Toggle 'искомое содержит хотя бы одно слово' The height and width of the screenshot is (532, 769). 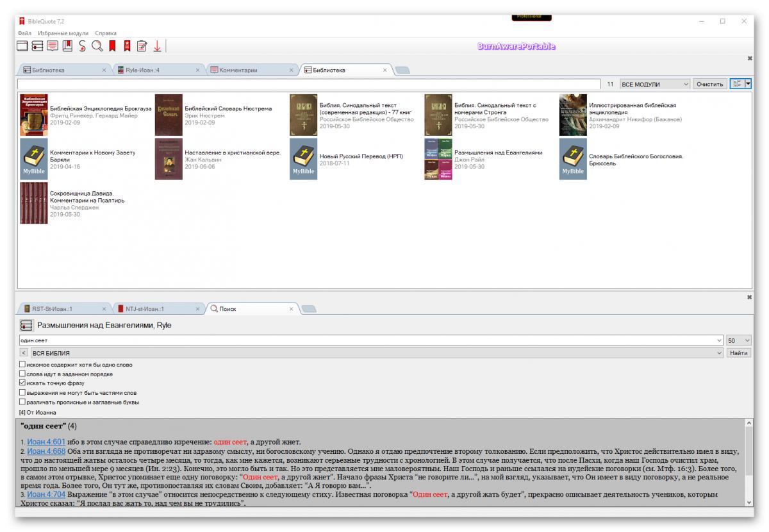tap(23, 364)
